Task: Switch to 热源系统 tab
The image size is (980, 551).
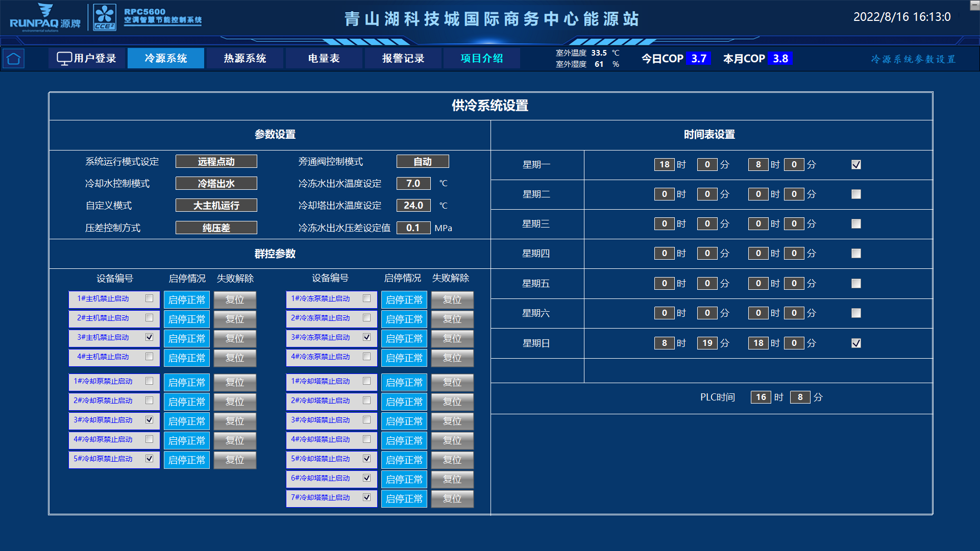Action: tap(245, 58)
